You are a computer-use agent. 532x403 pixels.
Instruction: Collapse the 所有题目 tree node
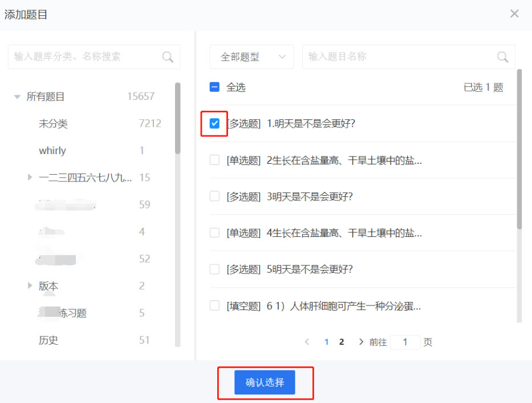pyautogui.click(x=17, y=97)
